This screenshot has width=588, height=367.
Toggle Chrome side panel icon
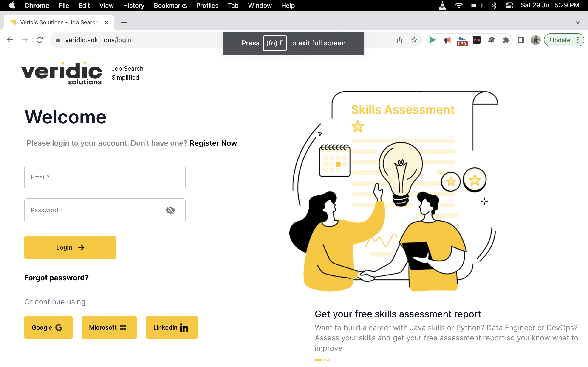coord(521,40)
